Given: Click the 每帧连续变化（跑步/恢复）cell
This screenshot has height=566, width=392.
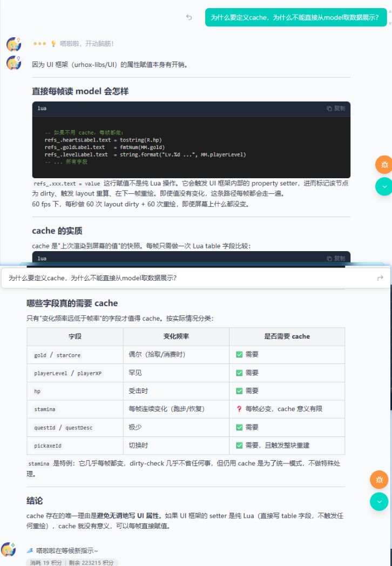Looking at the screenshot, I should pyautogui.click(x=176, y=409).
